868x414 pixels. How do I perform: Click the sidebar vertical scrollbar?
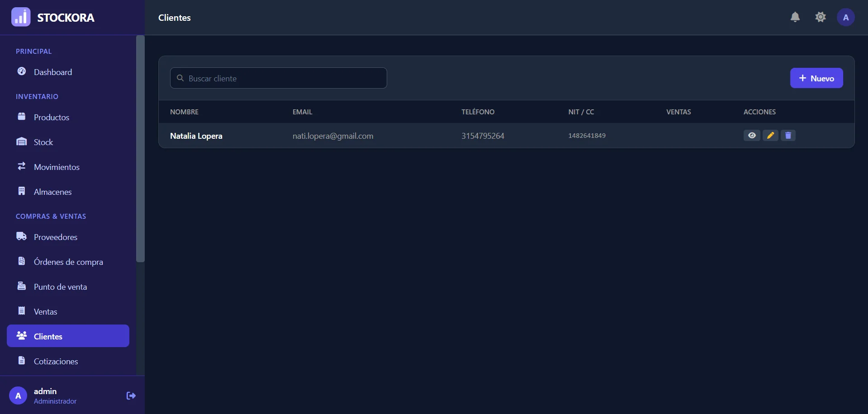[140, 149]
